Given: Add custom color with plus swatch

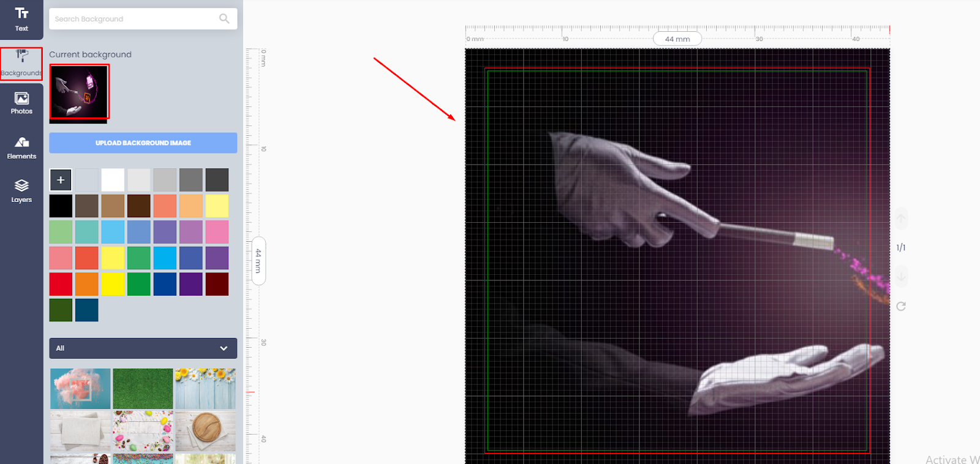Looking at the screenshot, I should pos(61,180).
